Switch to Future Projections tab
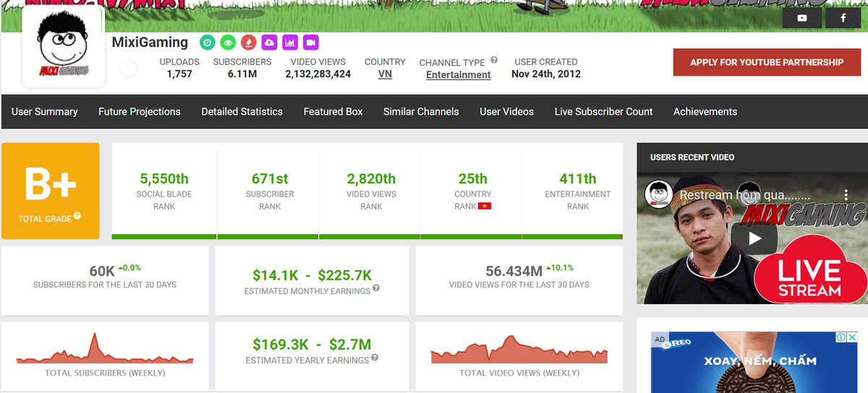Viewport: 868px width, 393px height. [140, 112]
